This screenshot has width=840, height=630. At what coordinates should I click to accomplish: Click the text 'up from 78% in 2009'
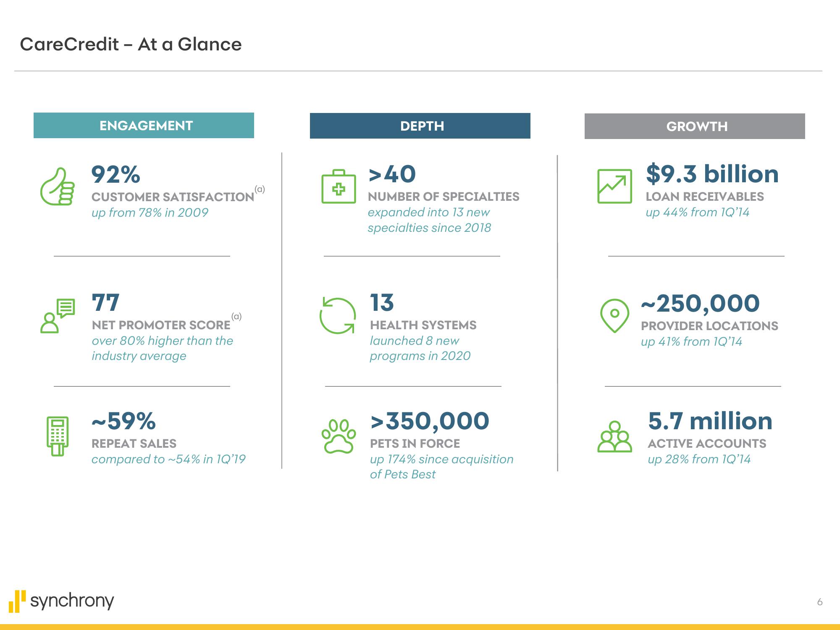pyautogui.click(x=150, y=213)
